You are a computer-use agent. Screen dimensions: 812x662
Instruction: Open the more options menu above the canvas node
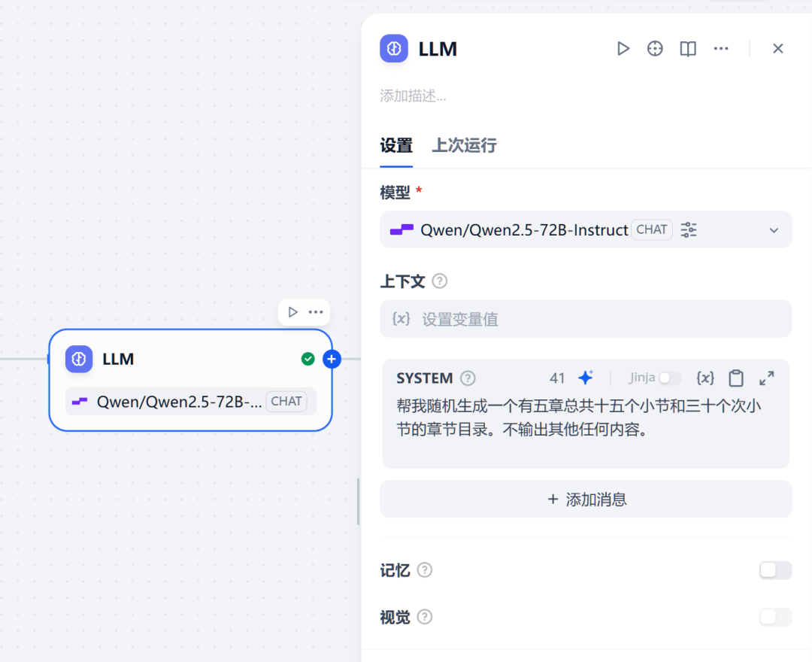click(x=315, y=311)
